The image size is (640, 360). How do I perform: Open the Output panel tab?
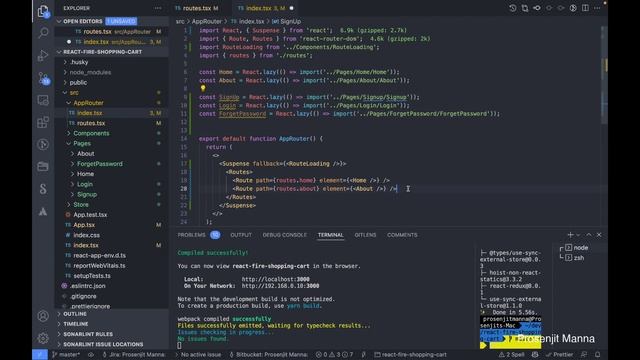pyautogui.click(x=241, y=235)
